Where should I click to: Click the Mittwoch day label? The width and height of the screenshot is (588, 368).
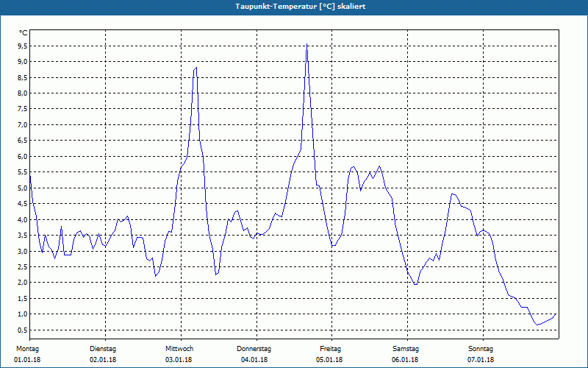point(179,349)
